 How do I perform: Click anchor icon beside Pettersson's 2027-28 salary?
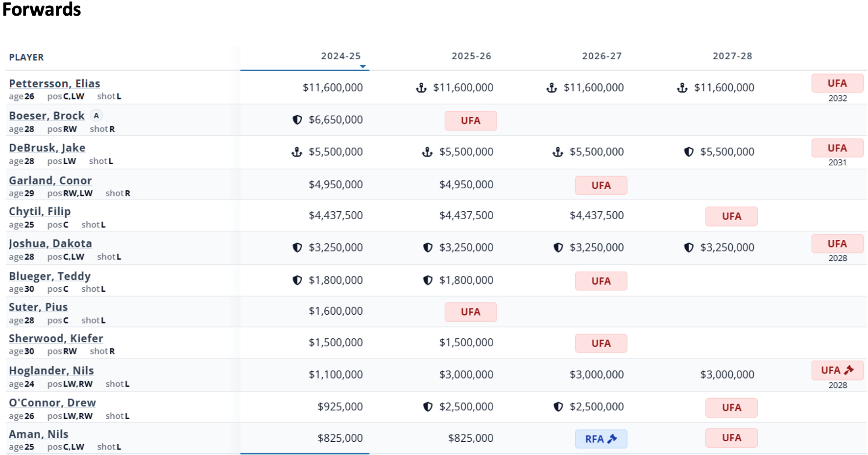pyautogui.click(x=682, y=88)
